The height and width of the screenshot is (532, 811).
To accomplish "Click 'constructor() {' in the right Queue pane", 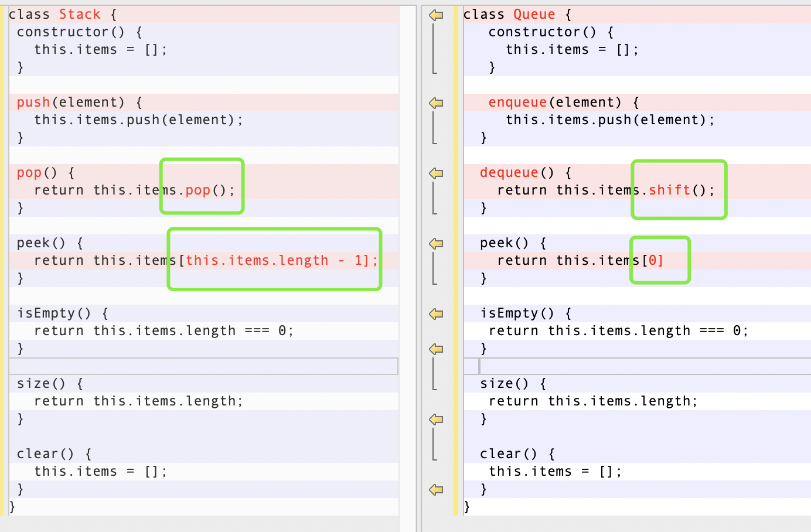I will click(551, 32).
